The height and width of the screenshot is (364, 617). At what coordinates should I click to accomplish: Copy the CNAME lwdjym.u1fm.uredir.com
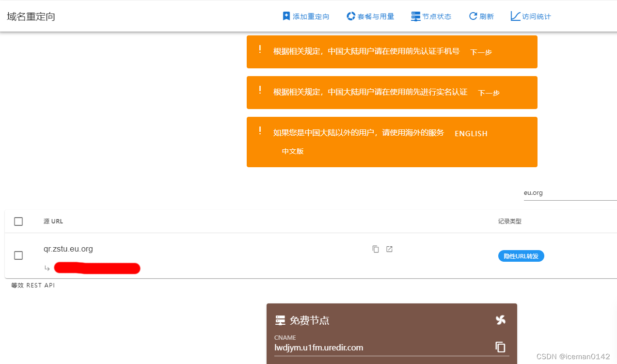pyautogui.click(x=500, y=347)
